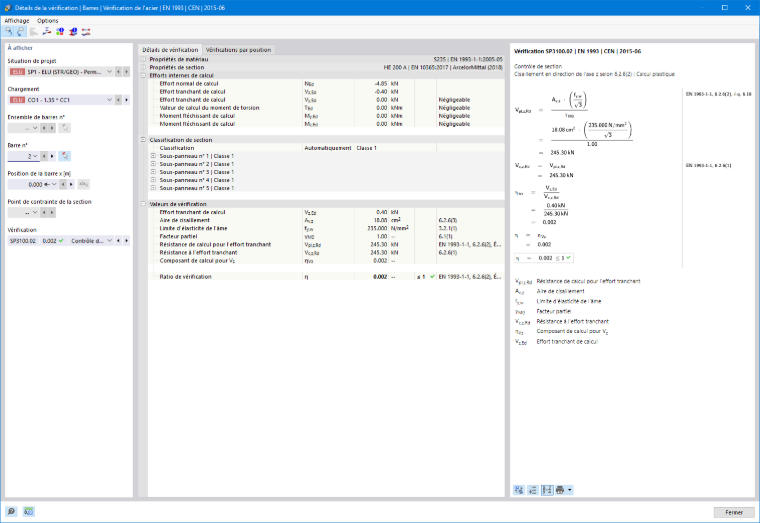The width and height of the screenshot is (760, 523).
Task: Click the toolbar icon with colored circles and info badge
Action: [60, 32]
